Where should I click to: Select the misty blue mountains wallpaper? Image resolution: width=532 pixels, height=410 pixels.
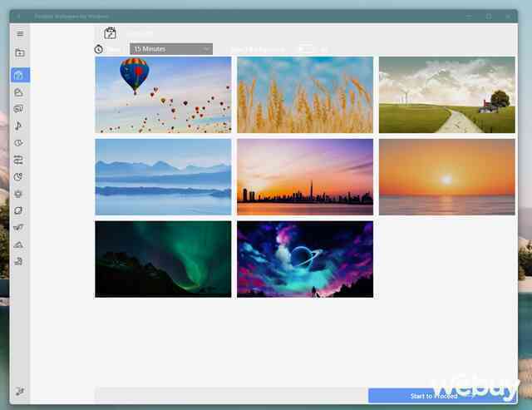coord(163,177)
